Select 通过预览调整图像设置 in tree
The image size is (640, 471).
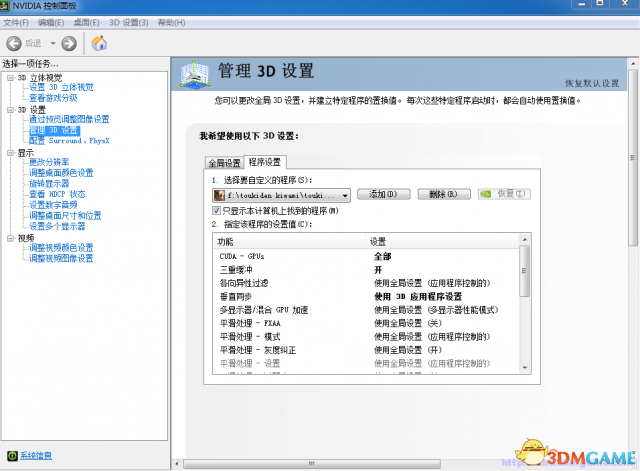pos(69,119)
